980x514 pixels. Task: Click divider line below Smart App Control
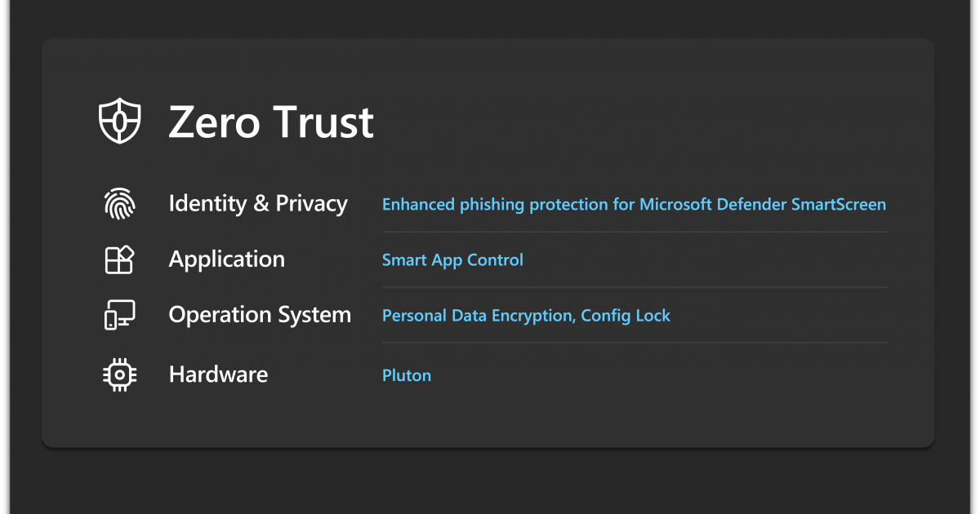[635, 287]
